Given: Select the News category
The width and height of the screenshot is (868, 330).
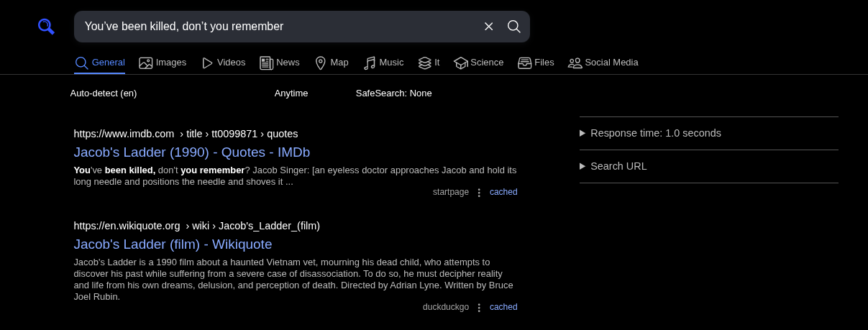Looking at the screenshot, I should click(x=280, y=63).
